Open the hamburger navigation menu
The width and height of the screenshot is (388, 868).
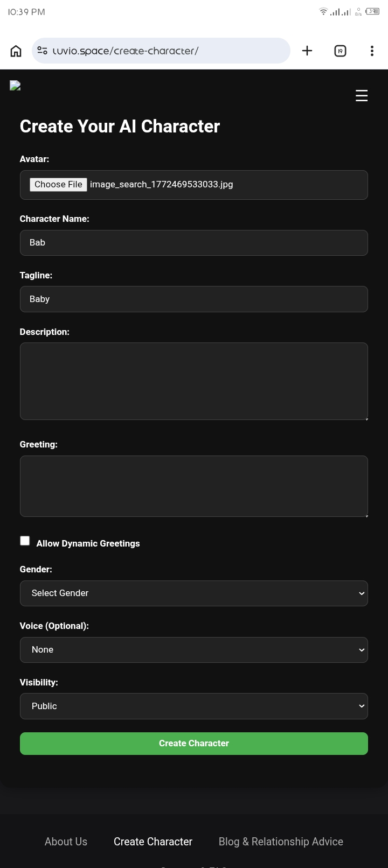click(x=362, y=96)
